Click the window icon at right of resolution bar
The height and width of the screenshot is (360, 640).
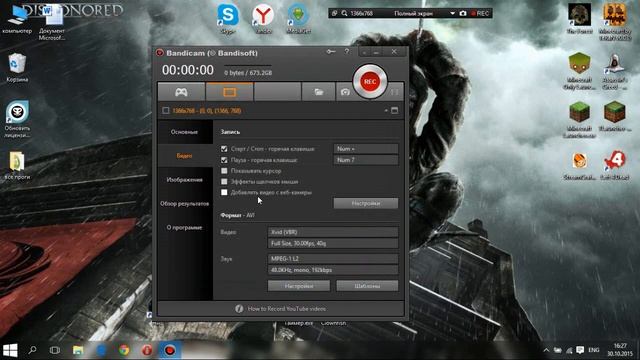click(x=394, y=111)
